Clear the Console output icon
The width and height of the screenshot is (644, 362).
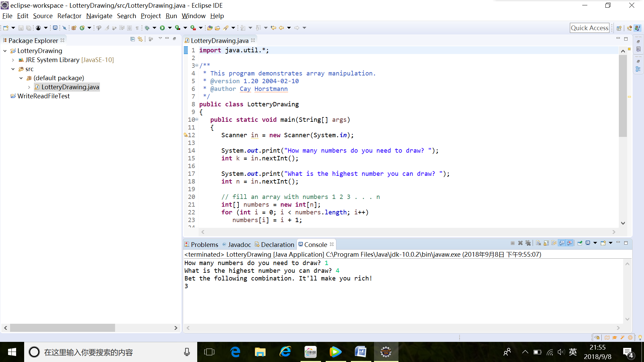tap(538, 243)
